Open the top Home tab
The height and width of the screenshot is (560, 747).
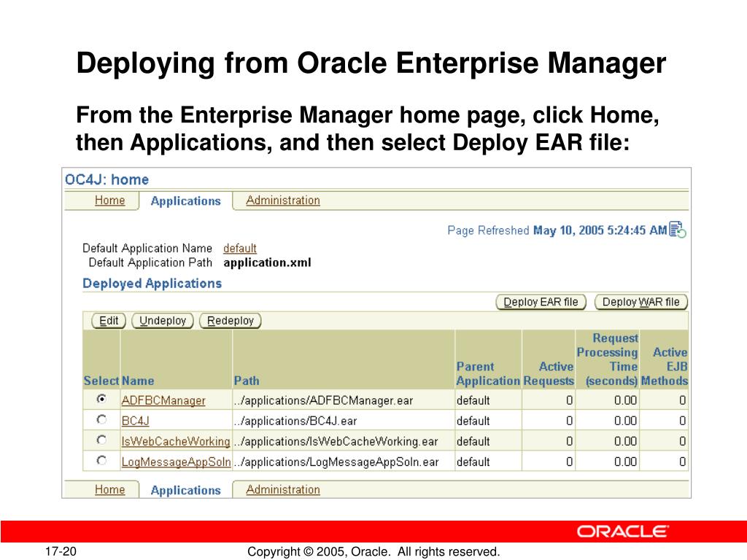pyautogui.click(x=109, y=201)
